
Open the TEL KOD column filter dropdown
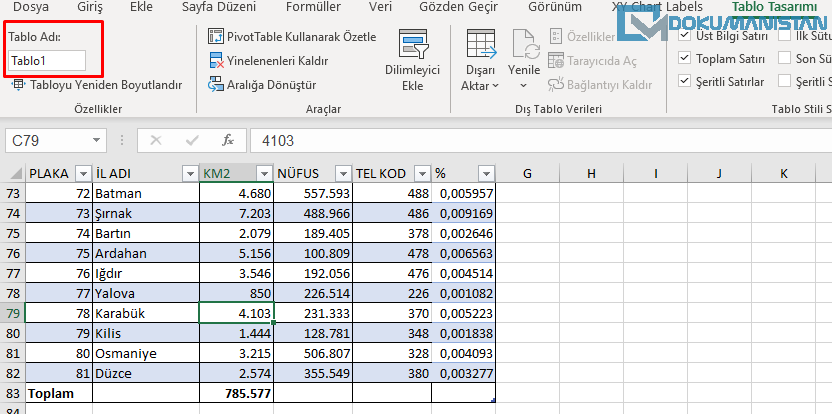(x=422, y=174)
